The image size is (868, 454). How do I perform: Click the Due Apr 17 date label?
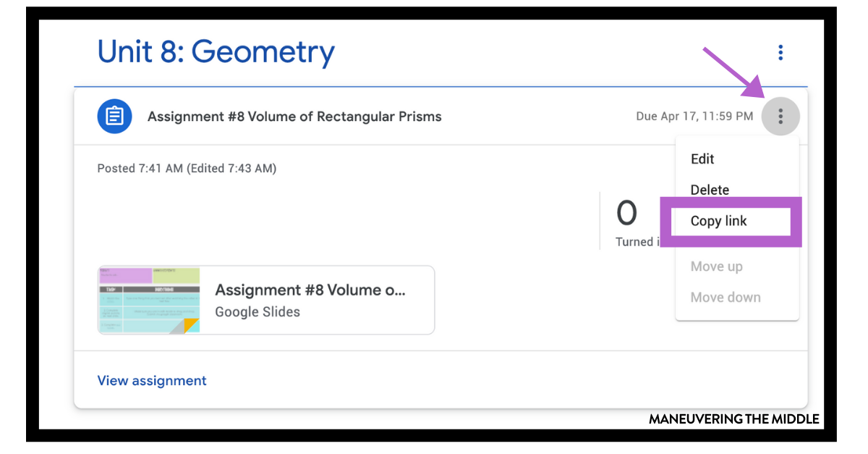694,116
